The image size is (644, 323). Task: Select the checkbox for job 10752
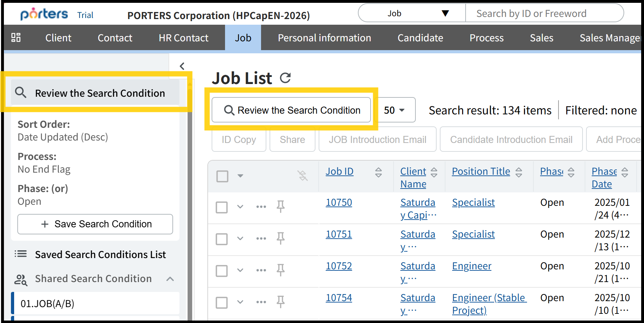pyautogui.click(x=222, y=271)
